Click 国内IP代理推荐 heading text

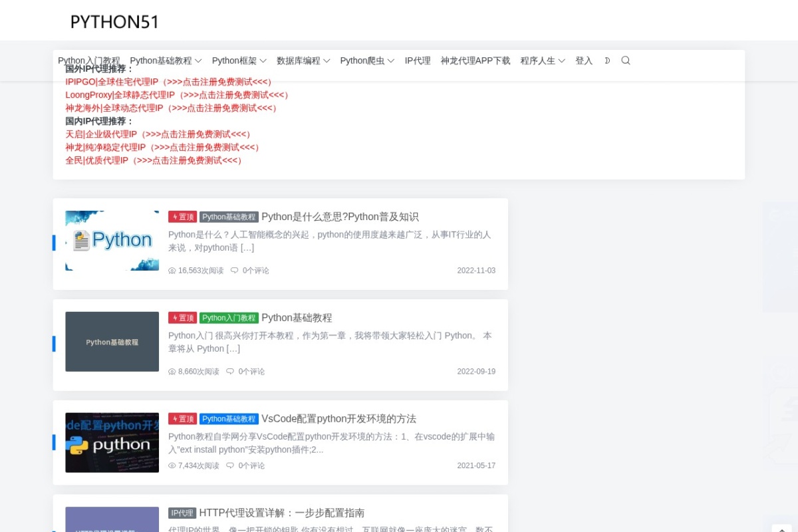100,121
